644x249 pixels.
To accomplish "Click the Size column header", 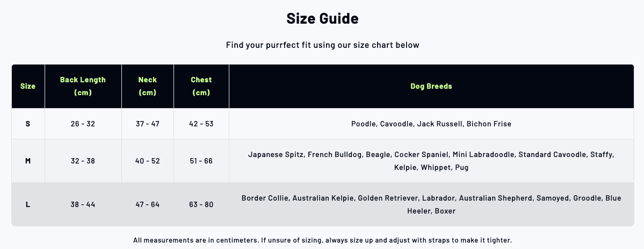I will [x=28, y=86].
